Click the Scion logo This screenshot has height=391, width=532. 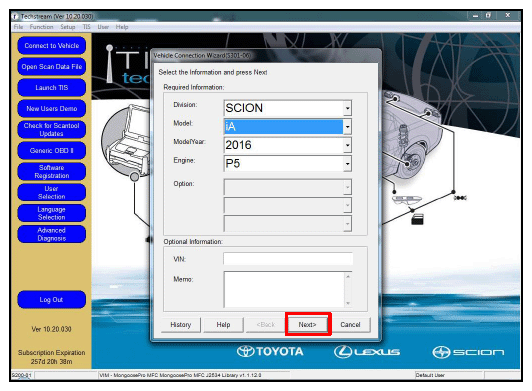468,352
